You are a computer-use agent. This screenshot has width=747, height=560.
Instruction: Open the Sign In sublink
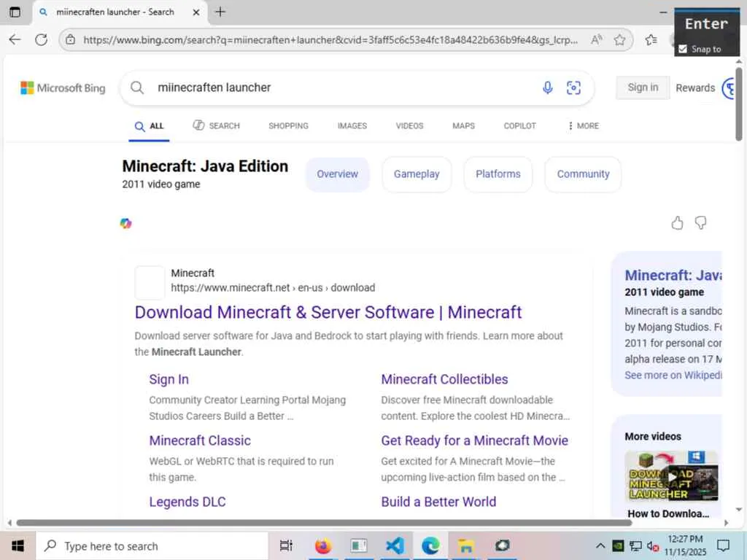[x=169, y=379]
